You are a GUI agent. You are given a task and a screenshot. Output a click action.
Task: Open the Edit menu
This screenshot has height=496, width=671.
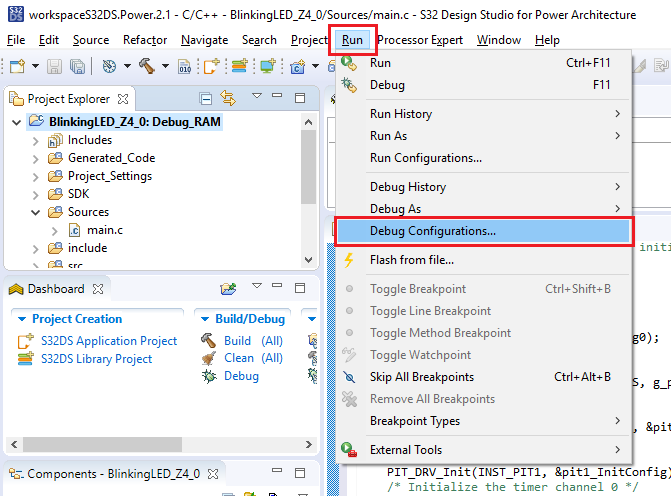coord(49,40)
